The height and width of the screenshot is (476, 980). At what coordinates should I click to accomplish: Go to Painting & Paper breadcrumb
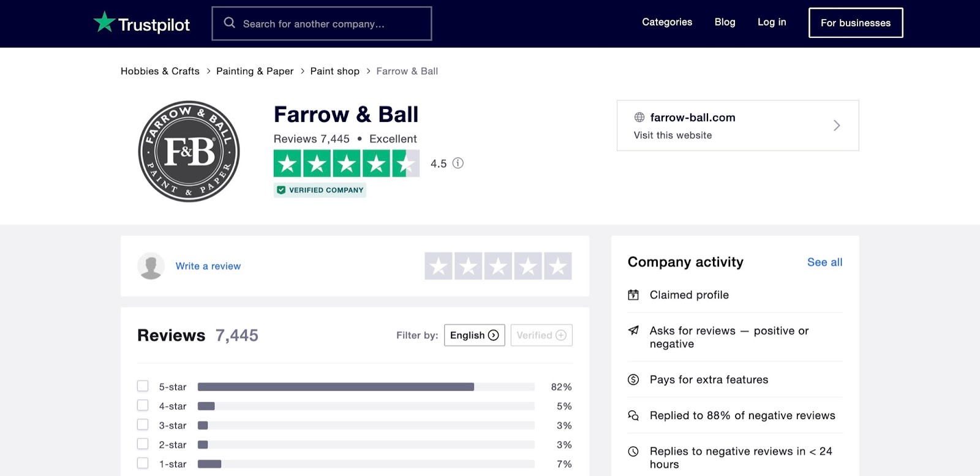tap(255, 71)
